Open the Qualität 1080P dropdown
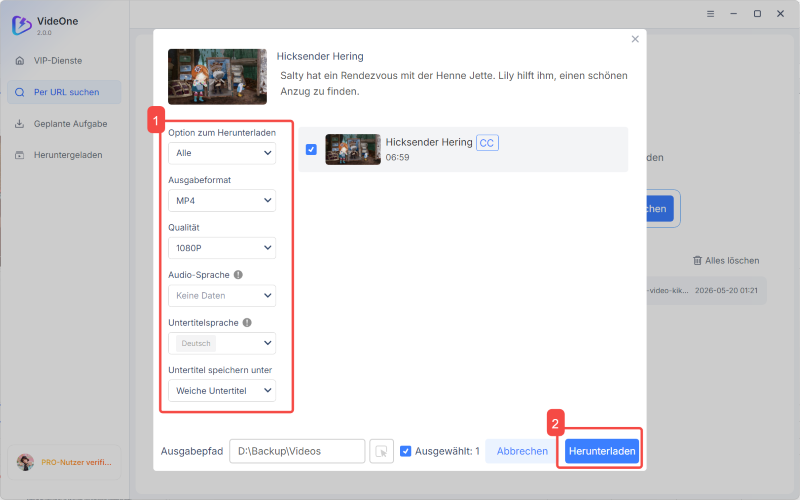This screenshot has height=500, width=800. tap(222, 248)
